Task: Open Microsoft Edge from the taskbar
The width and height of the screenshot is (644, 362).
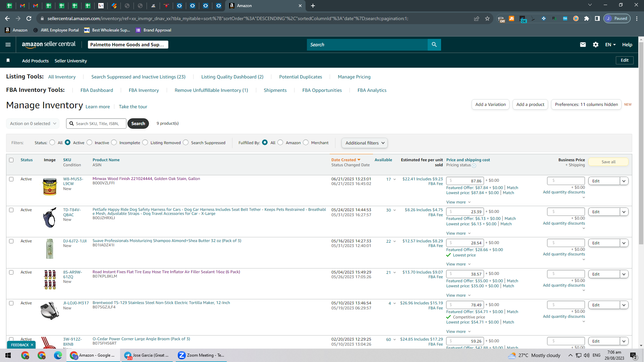Action: (58, 355)
